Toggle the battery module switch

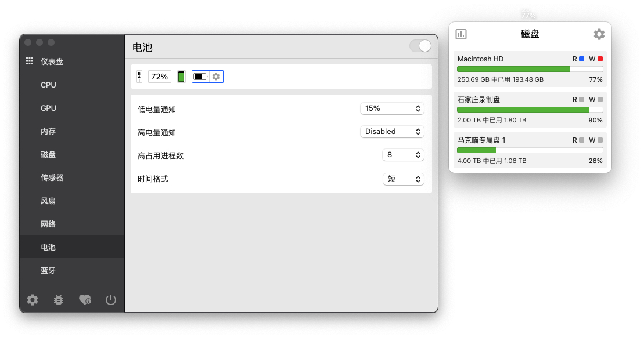click(x=420, y=46)
